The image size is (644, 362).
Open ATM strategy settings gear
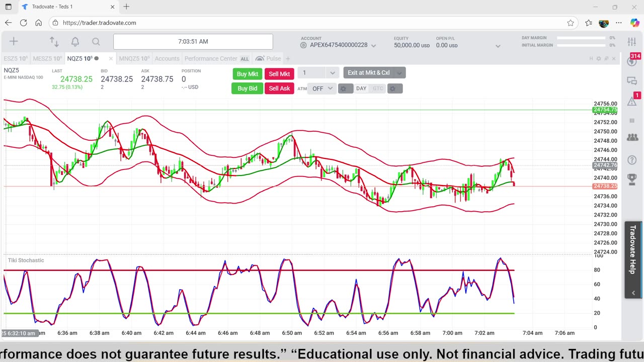(x=345, y=88)
